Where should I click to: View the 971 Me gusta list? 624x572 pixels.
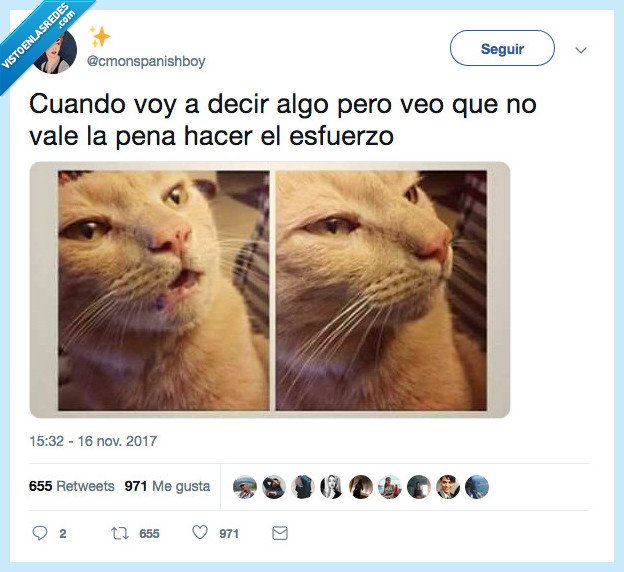coord(167,486)
